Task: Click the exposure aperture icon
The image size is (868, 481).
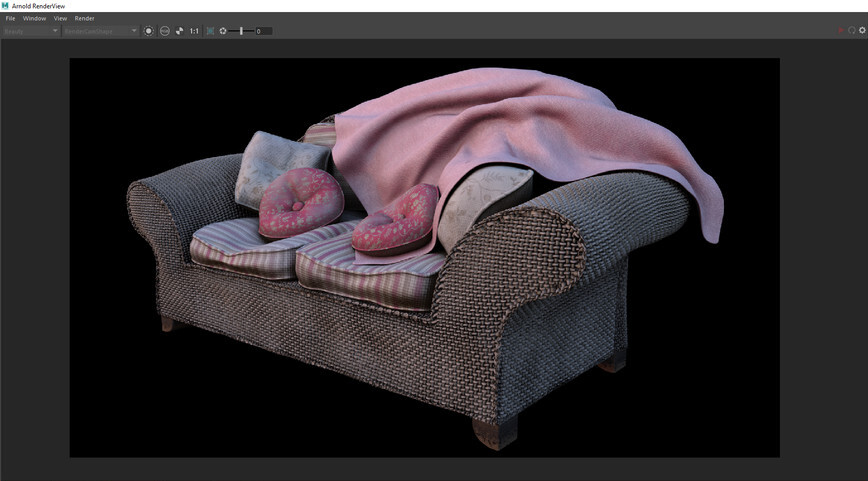Action: pos(223,31)
